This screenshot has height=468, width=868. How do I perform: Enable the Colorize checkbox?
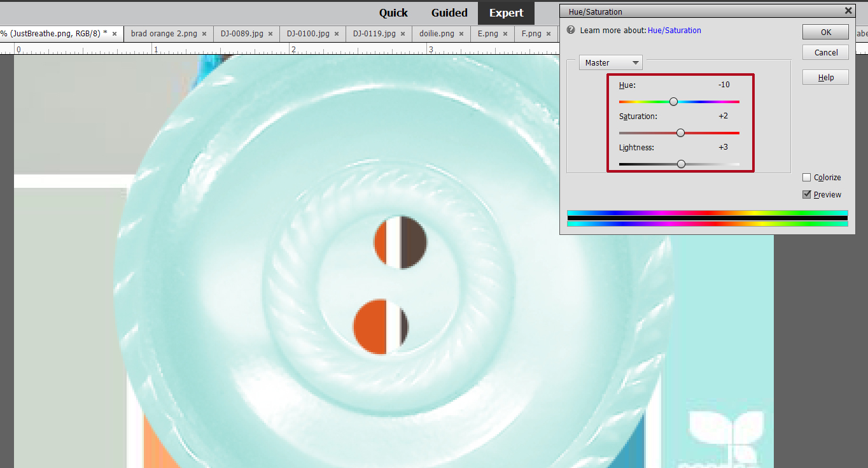point(807,178)
